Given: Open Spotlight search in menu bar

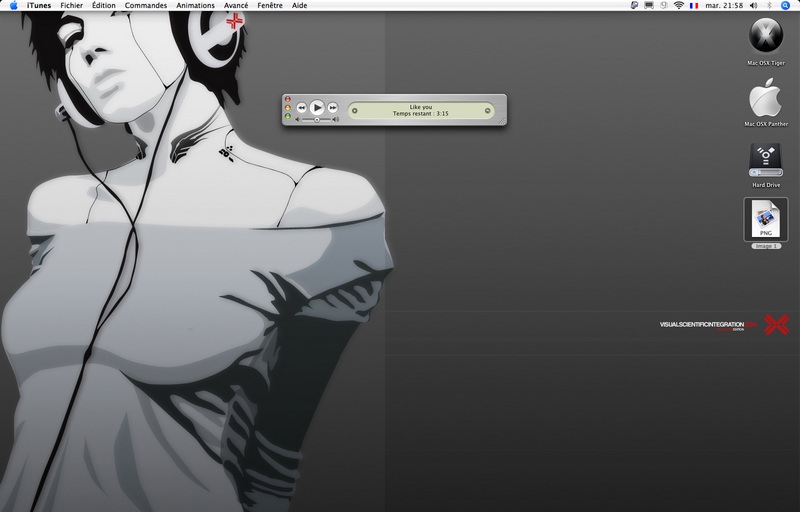Looking at the screenshot, I should click(786, 6).
